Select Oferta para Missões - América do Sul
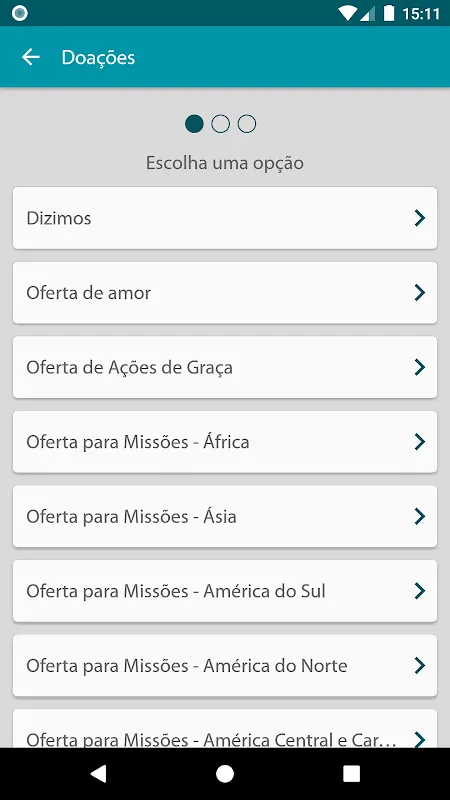Viewport: 450px width, 800px height. tap(225, 591)
